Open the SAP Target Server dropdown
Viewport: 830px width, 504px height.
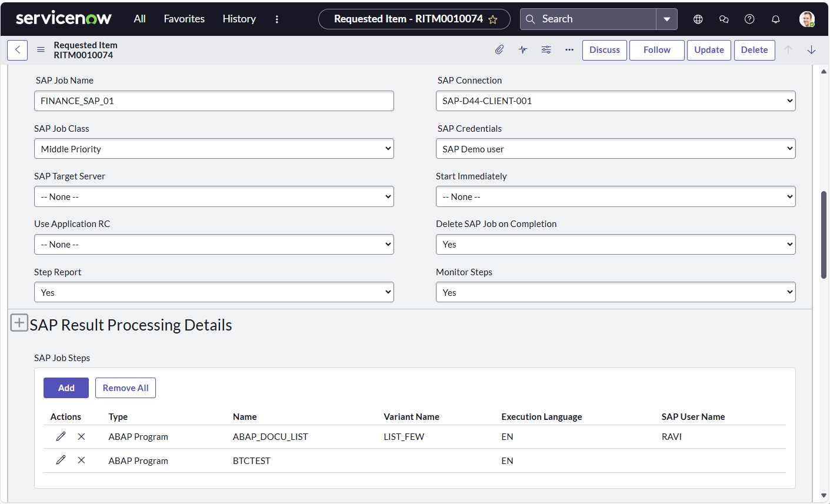[214, 196]
